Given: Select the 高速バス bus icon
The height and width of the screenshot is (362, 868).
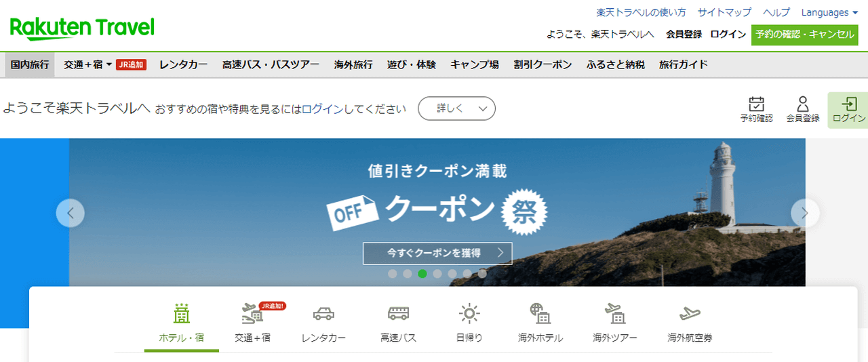Looking at the screenshot, I should coord(399,313).
